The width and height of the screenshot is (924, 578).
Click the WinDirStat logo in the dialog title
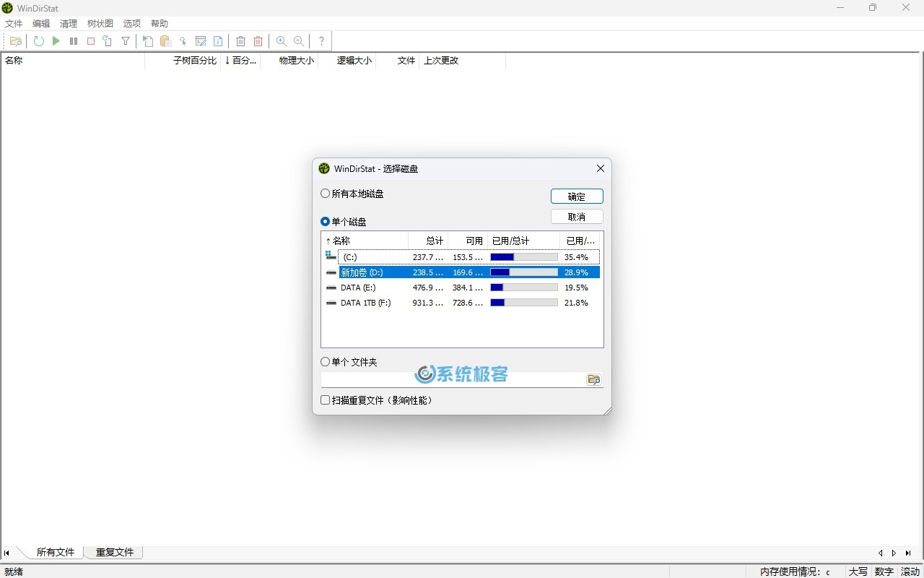[324, 168]
